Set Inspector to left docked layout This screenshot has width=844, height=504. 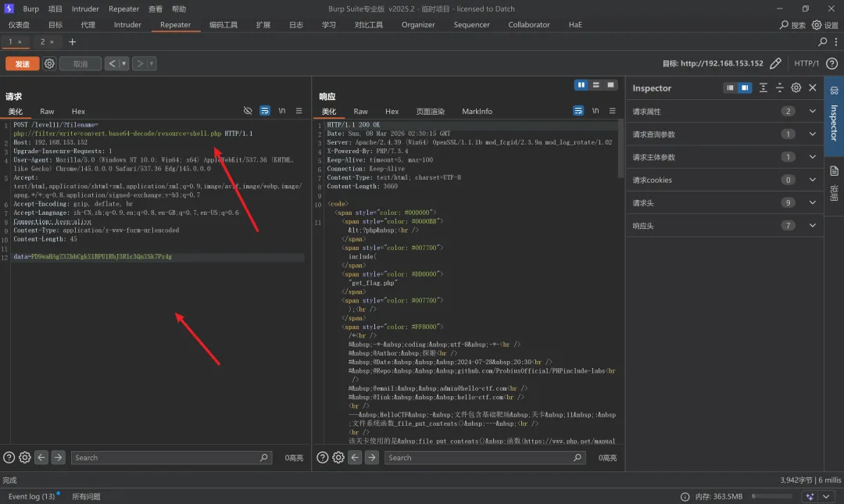click(x=729, y=88)
